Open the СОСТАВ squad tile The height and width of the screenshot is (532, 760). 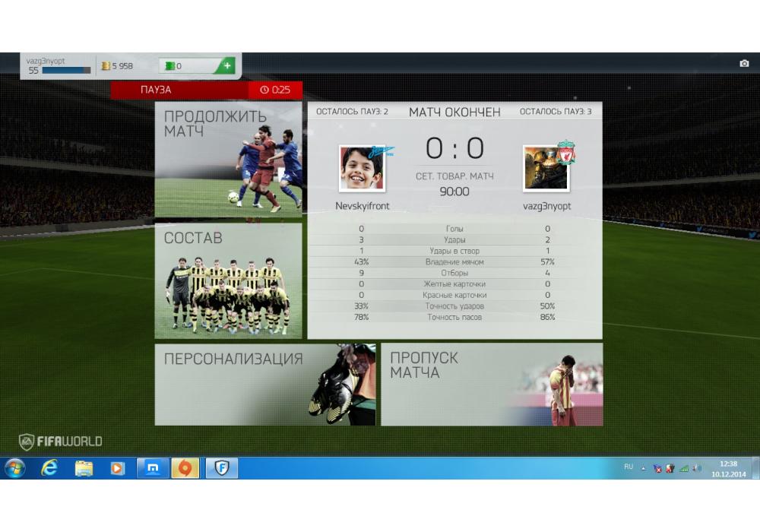pos(228,280)
